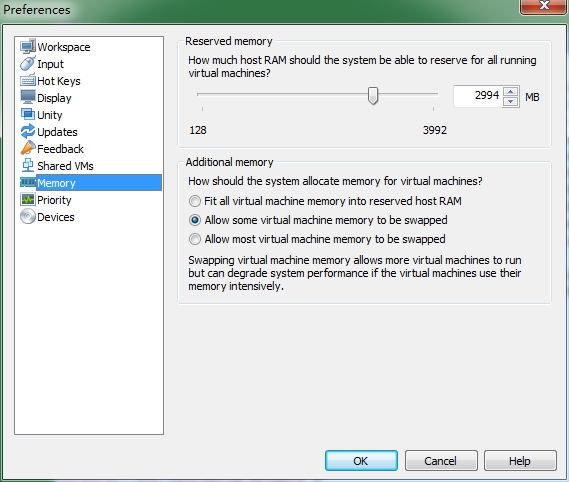
Task: Select the highlighted Memory category
Action: 99,183
